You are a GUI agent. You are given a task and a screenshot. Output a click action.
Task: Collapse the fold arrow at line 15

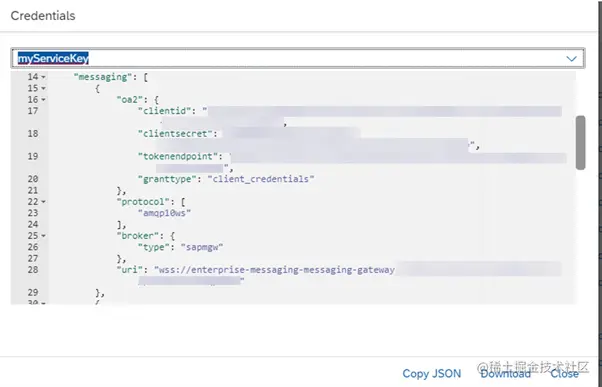[43, 89]
